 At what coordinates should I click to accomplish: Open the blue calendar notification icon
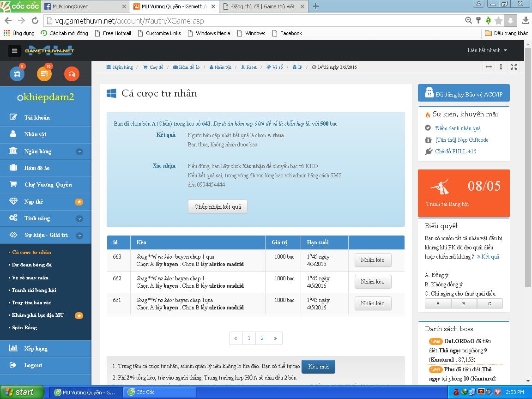pyautogui.click(x=17, y=74)
